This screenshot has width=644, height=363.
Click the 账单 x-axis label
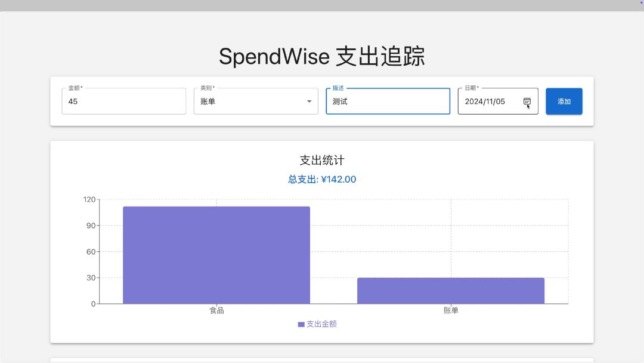point(451,310)
